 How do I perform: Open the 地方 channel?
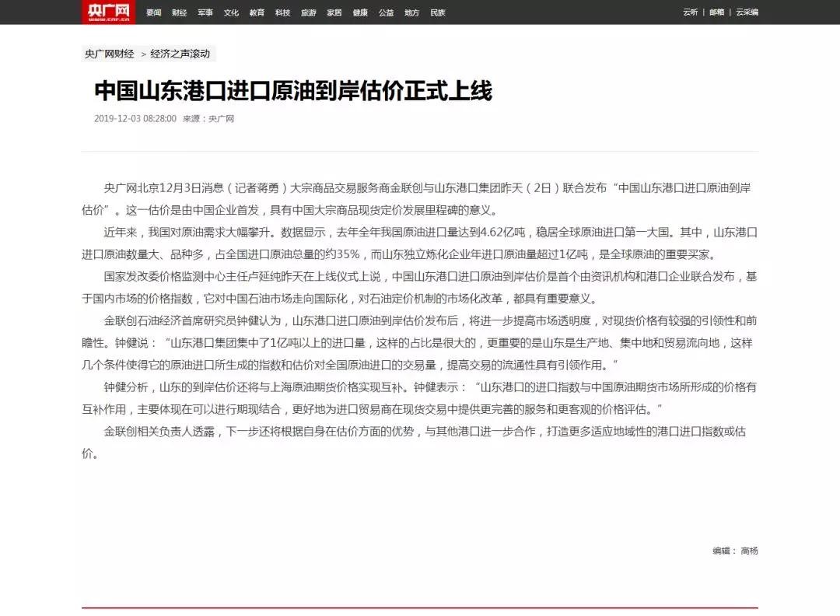click(411, 12)
